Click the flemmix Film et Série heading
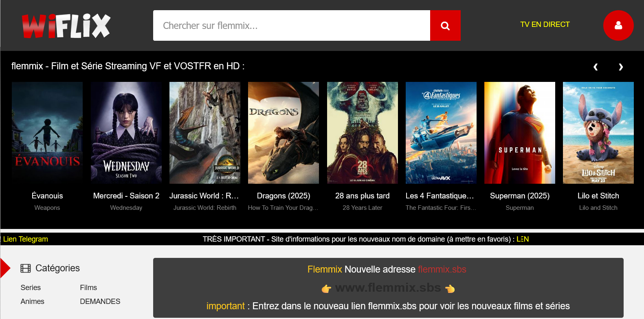The height and width of the screenshot is (319, 644). tap(128, 66)
